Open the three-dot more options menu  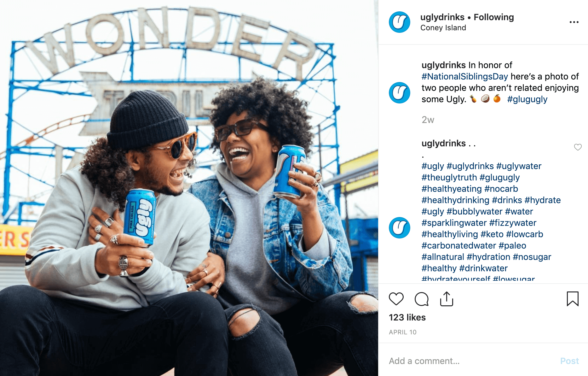point(574,22)
